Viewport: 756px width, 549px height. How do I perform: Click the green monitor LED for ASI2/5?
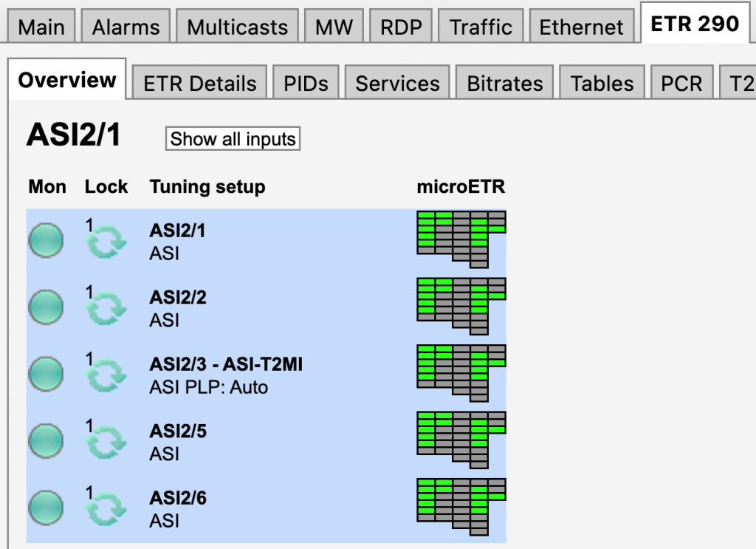pyautogui.click(x=46, y=442)
